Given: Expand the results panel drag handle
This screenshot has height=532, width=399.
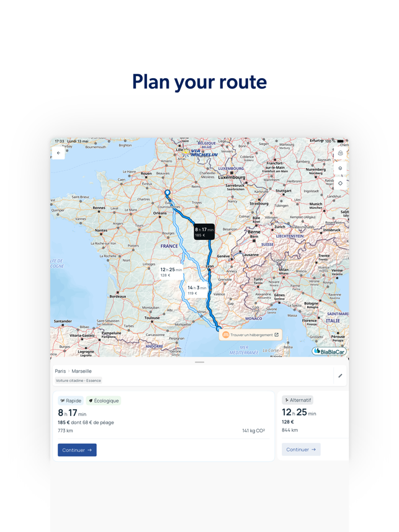Looking at the screenshot, I should pyautogui.click(x=199, y=362).
